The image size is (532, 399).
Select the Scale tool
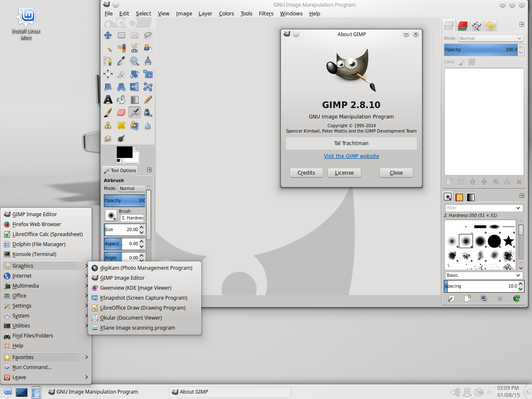(x=148, y=74)
